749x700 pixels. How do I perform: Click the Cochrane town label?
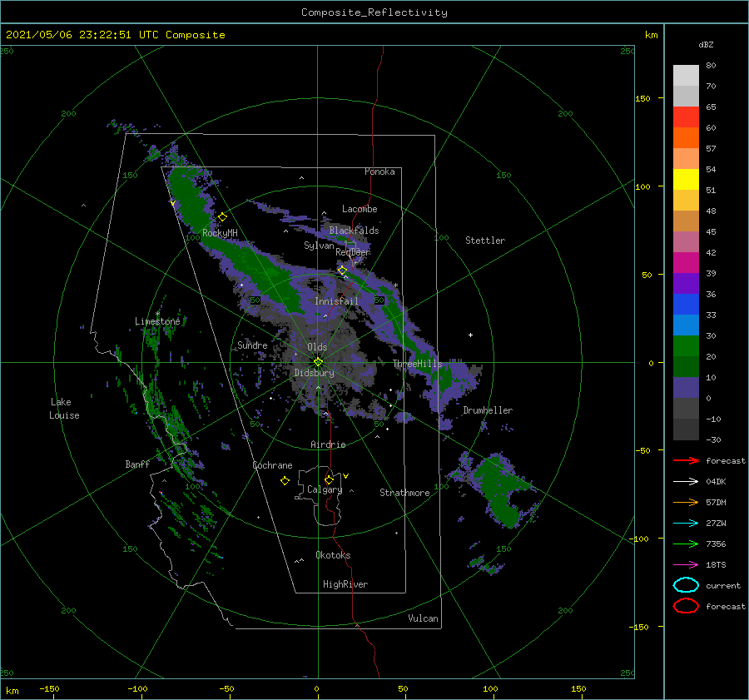(x=272, y=465)
